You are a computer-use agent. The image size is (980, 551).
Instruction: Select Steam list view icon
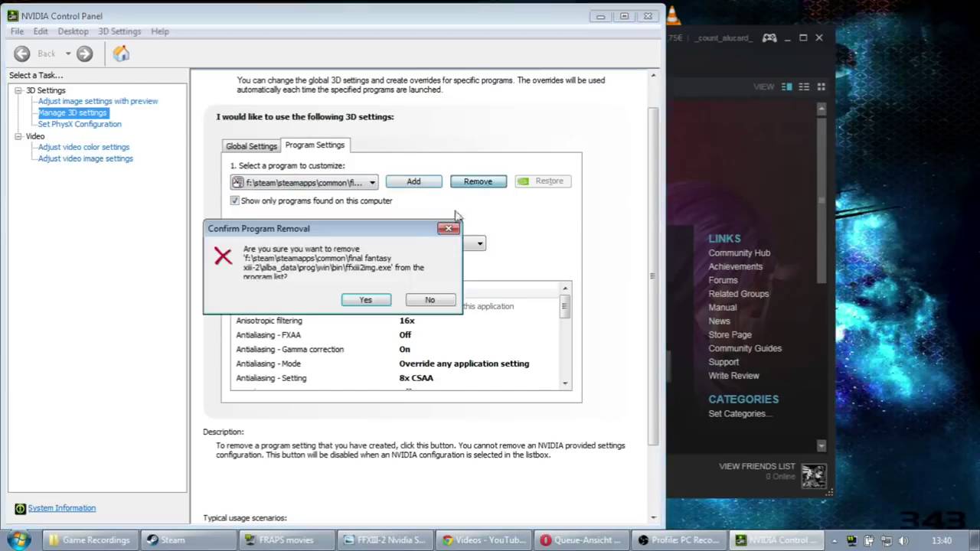pos(804,86)
